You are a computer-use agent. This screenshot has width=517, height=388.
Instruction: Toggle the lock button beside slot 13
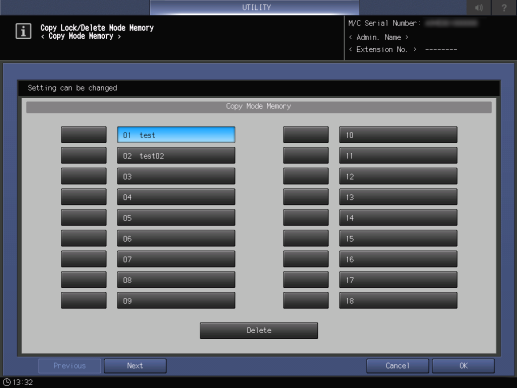tap(306, 197)
